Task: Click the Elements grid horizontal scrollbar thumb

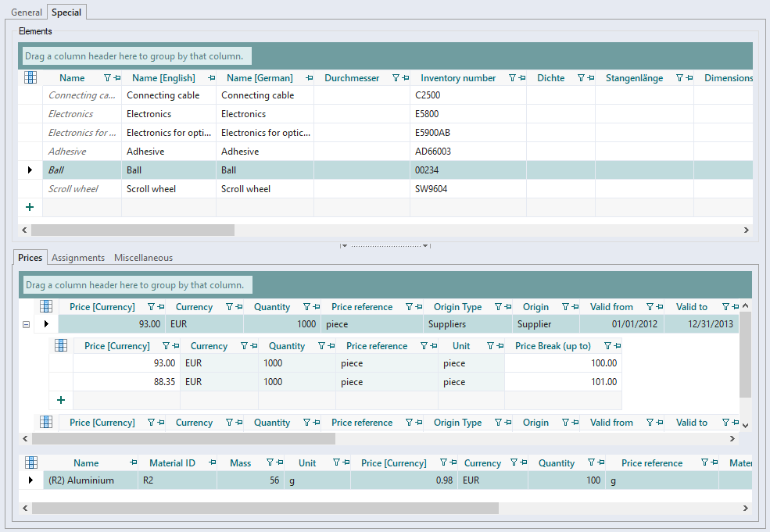Action: [132, 230]
